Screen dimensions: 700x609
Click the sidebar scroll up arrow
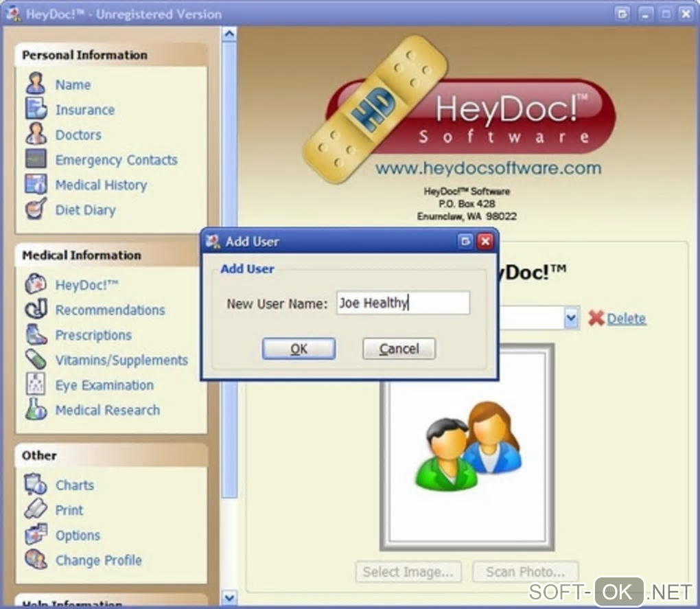click(229, 34)
